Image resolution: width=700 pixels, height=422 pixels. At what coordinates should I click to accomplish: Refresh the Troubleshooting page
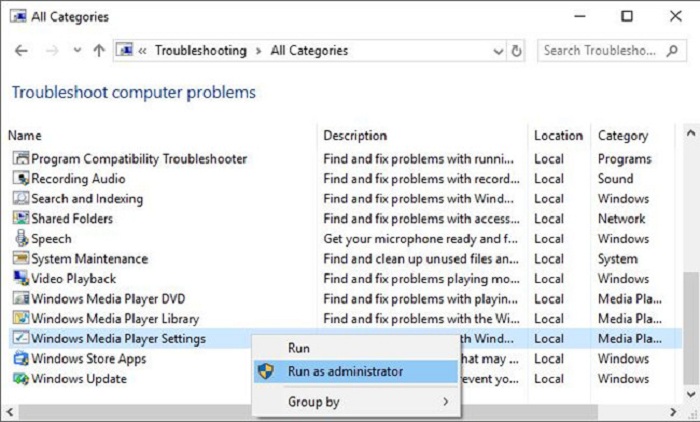tap(516, 50)
